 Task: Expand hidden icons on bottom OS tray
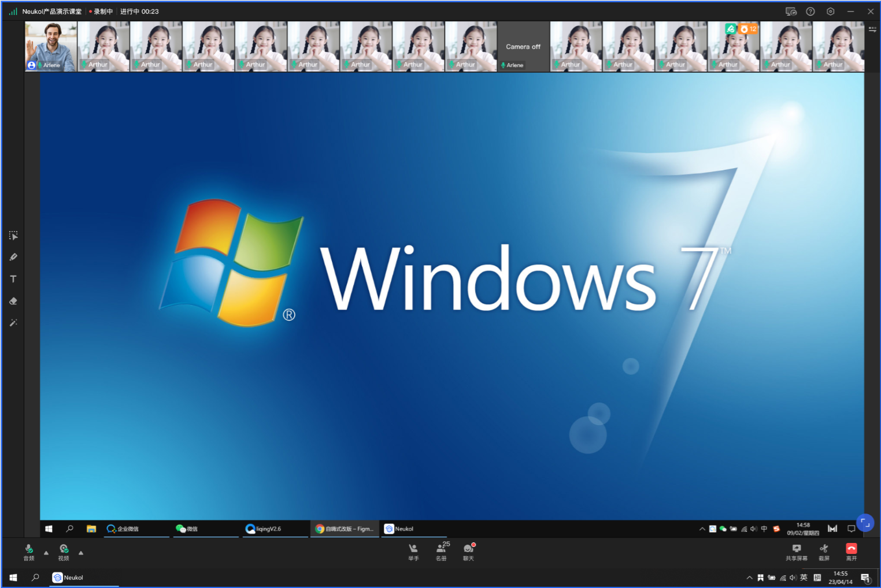[x=750, y=577]
